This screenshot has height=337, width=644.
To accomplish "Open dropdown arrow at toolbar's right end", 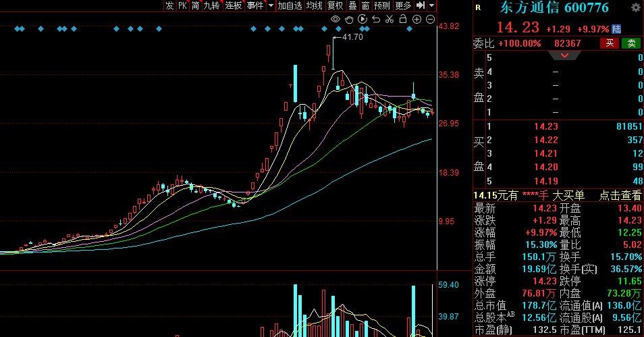I will [x=431, y=5].
